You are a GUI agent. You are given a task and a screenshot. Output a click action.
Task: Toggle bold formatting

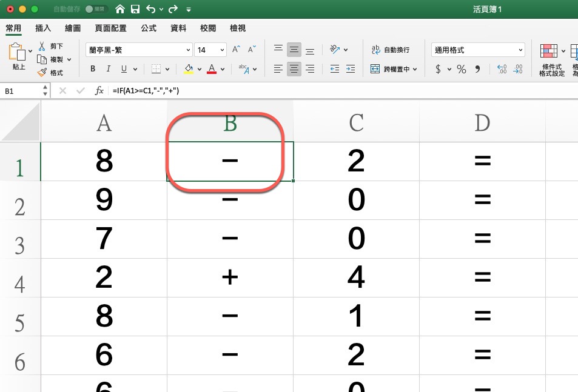[93, 69]
